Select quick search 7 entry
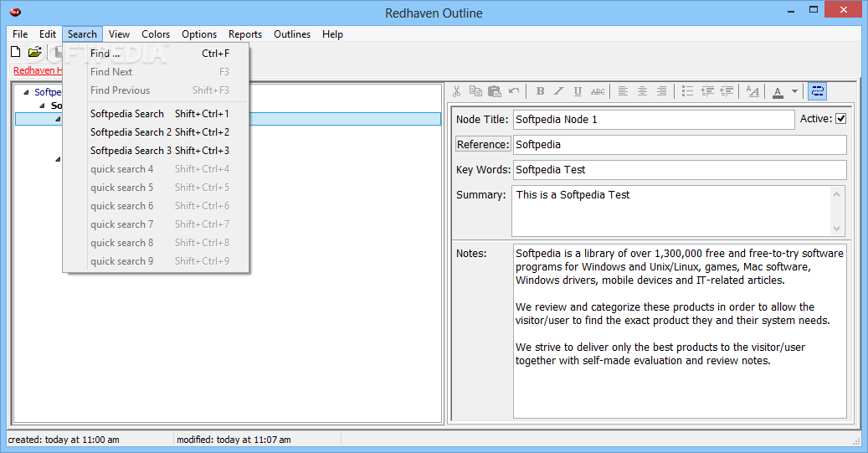Screen dimensions: 868x453 [x=157, y=224]
